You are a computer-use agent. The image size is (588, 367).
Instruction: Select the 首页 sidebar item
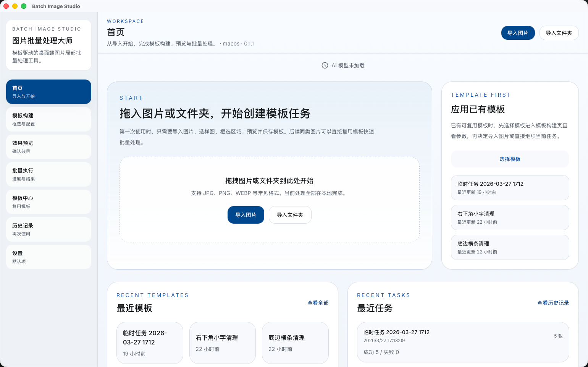coord(48,92)
